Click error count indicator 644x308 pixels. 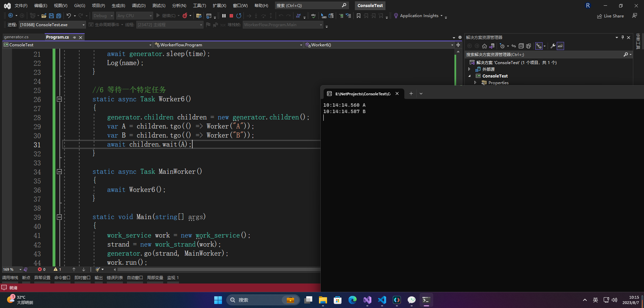coord(42,269)
